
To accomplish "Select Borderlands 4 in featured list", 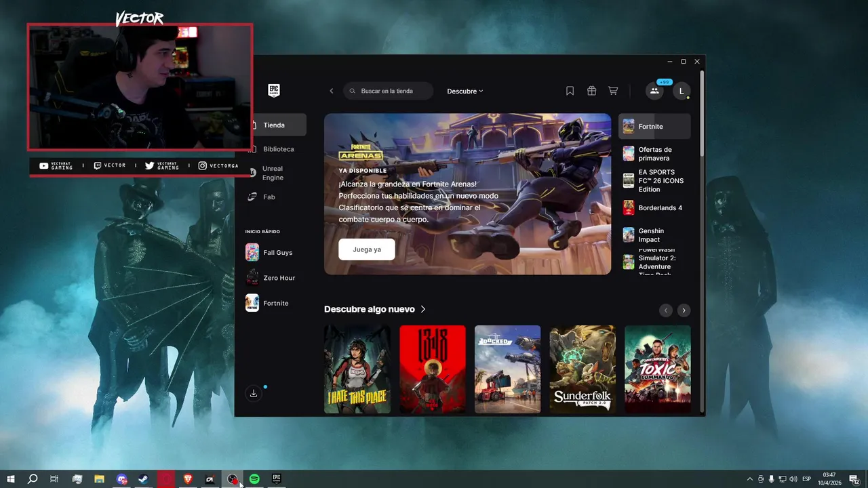I will point(654,208).
